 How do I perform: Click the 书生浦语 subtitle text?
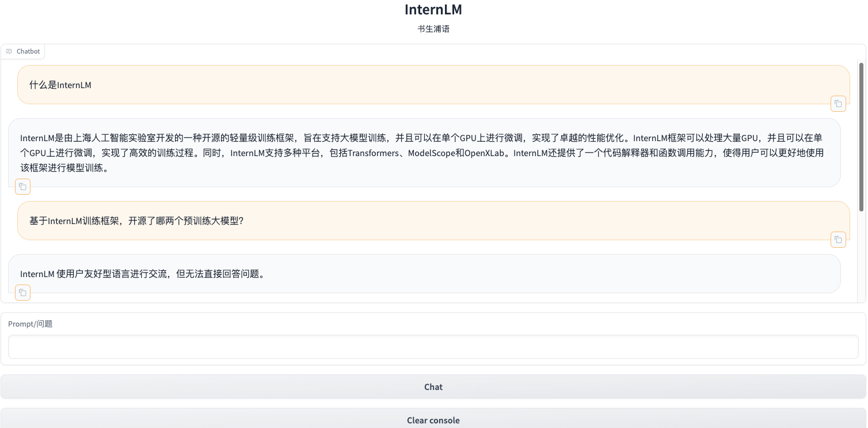click(433, 29)
